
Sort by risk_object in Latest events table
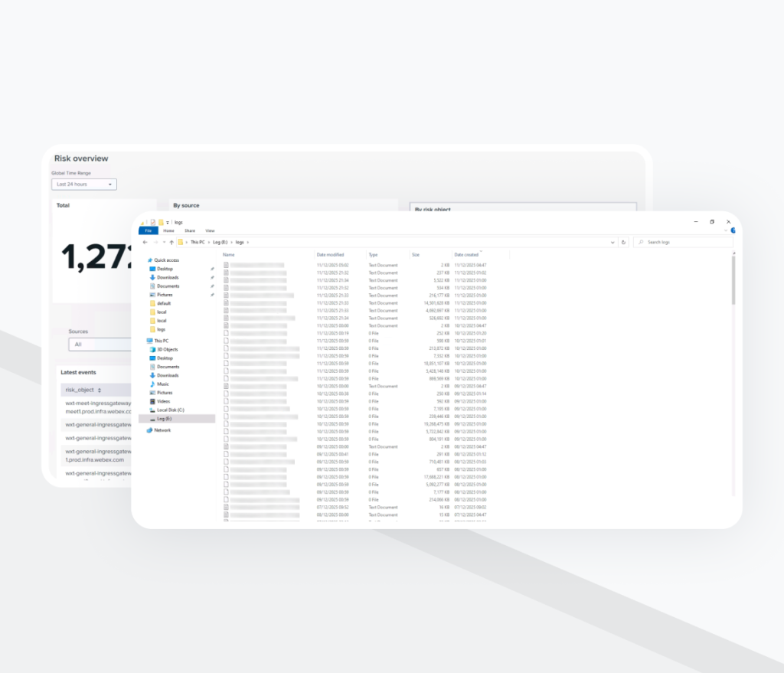pyautogui.click(x=83, y=390)
